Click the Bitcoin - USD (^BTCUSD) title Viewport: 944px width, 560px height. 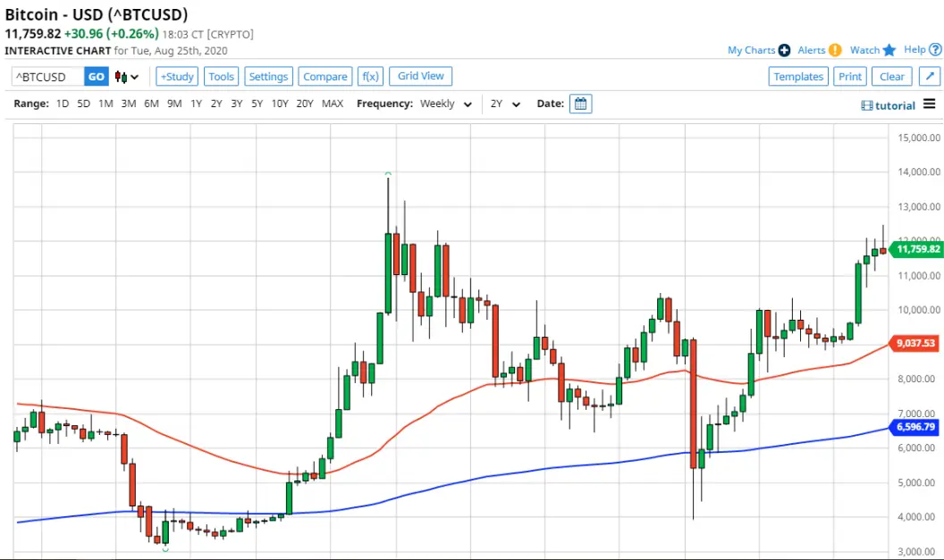pyautogui.click(x=97, y=14)
